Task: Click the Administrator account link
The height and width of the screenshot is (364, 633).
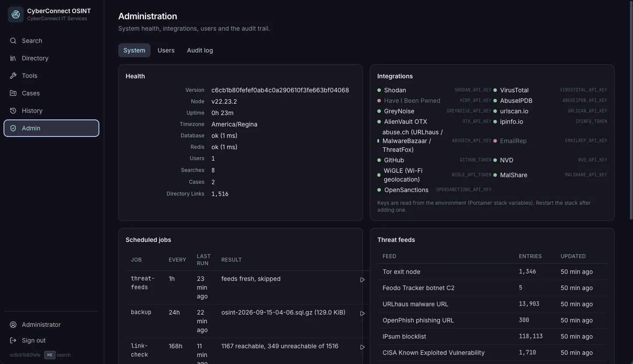Action: (51, 325)
